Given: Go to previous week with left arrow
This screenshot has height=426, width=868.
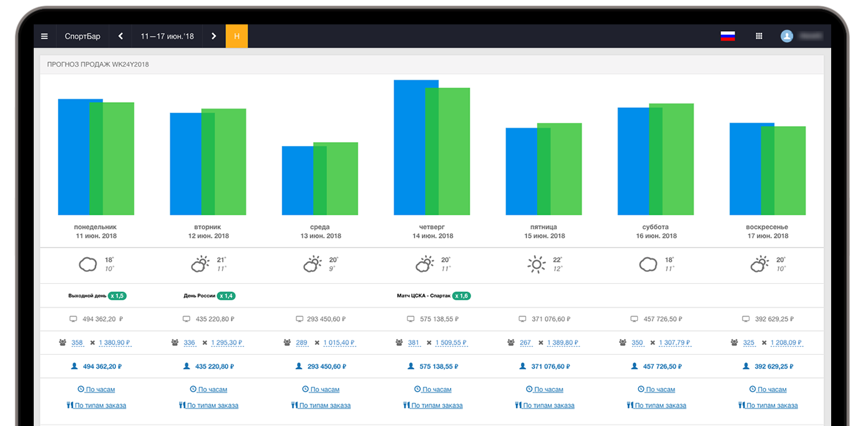Looking at the screenshot, I should [120, 36].
